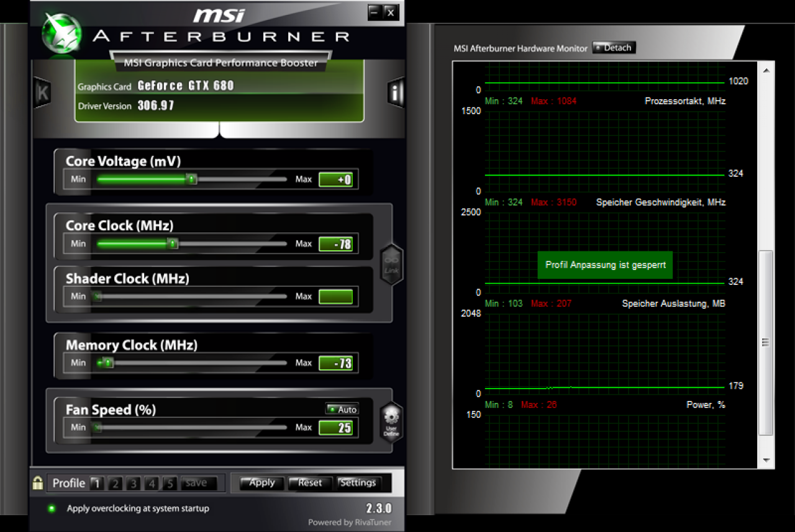Click the Core Voltage +0 value field
795x532 pixels.
(x=335, y=180)
